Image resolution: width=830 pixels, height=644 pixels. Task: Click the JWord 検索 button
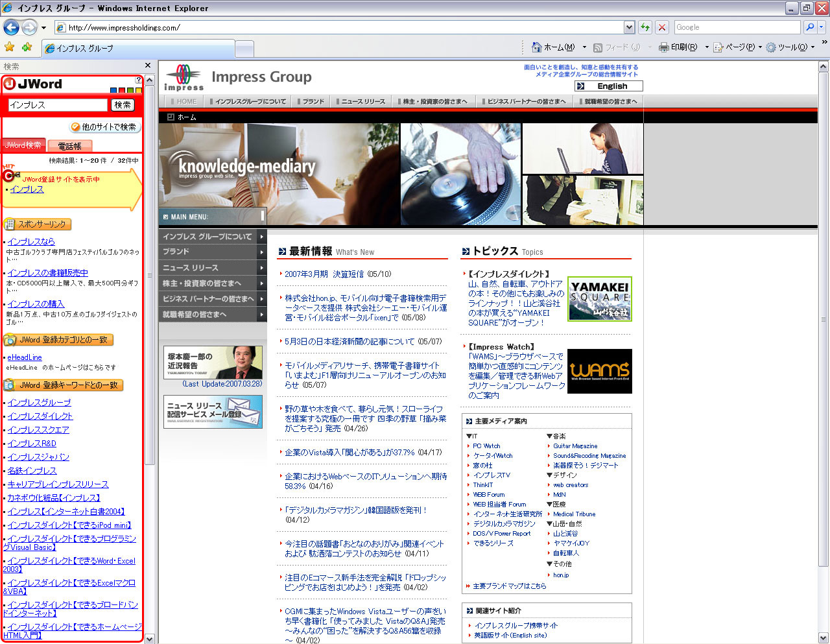point(123,105)
